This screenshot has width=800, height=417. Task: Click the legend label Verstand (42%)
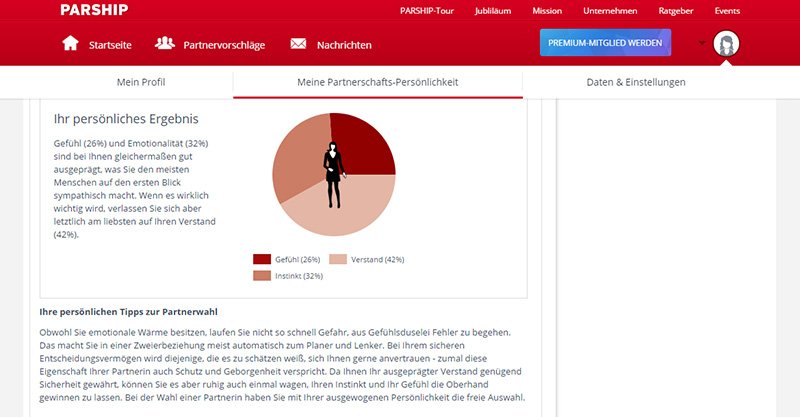click(378, 260)
